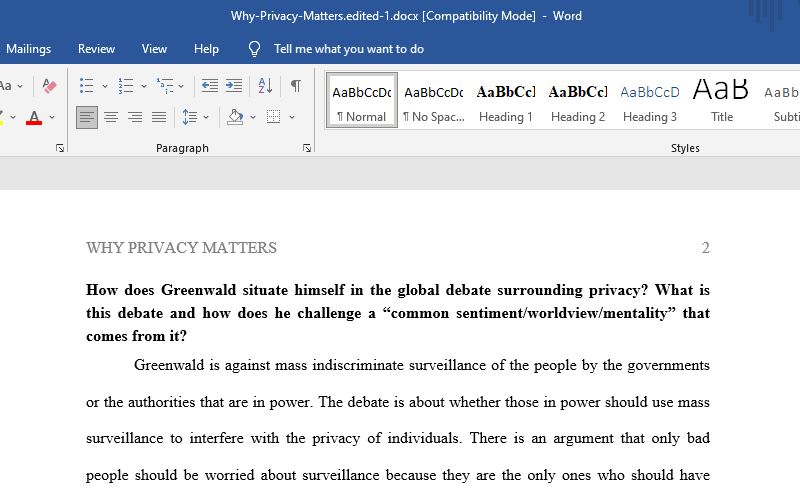This screenshot has width=800, height=499.
Task: Expand numbering library dropdown arrow
Action: [144, 86]
